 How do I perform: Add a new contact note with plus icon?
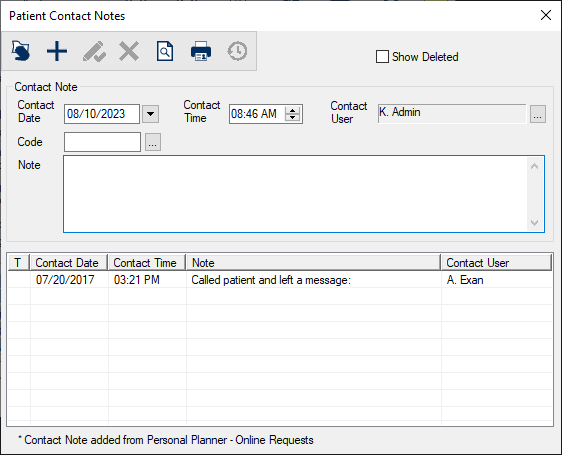click(x=57, y=51)
